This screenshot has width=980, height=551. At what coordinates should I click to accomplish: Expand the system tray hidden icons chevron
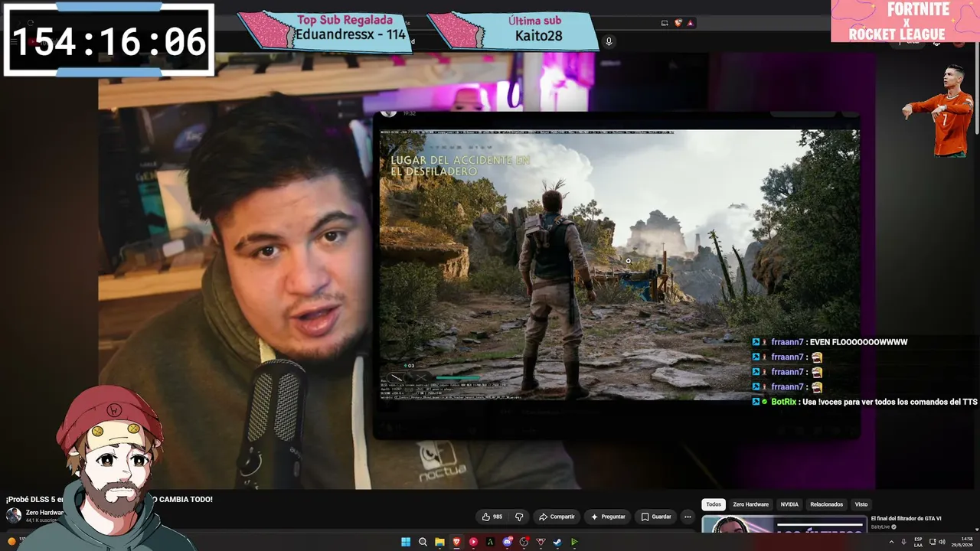point(891,542)
